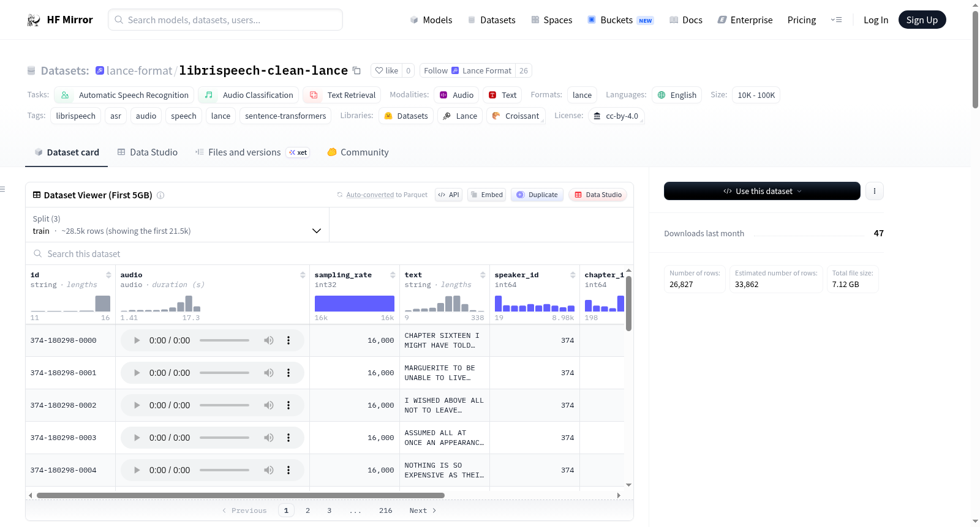The height and width of the screenshot is (527, 980).
Task: Click the Auto-converted link
Action: tap(370, 195)
